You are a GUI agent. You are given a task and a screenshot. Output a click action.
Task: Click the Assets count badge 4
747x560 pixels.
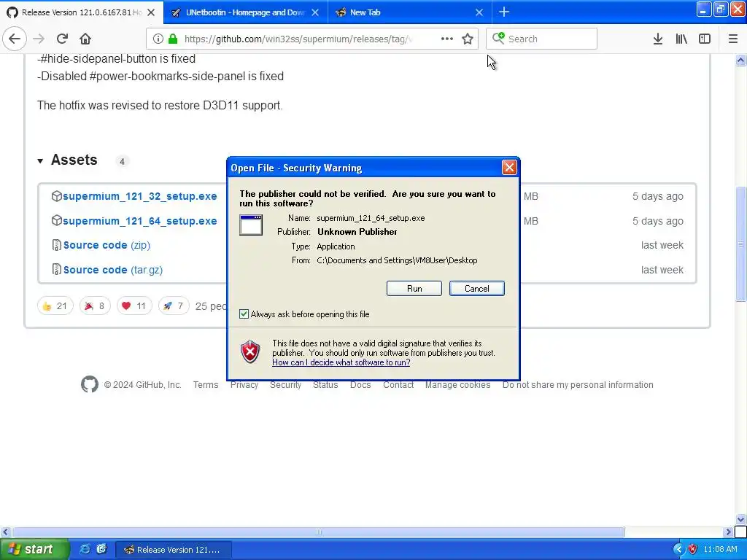(x=122, y=161)
